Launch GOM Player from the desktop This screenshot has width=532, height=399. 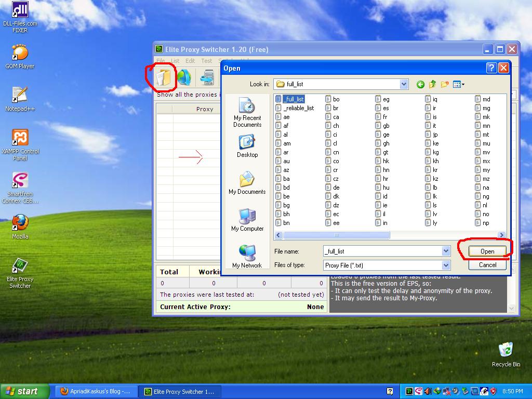coord(20,56)
